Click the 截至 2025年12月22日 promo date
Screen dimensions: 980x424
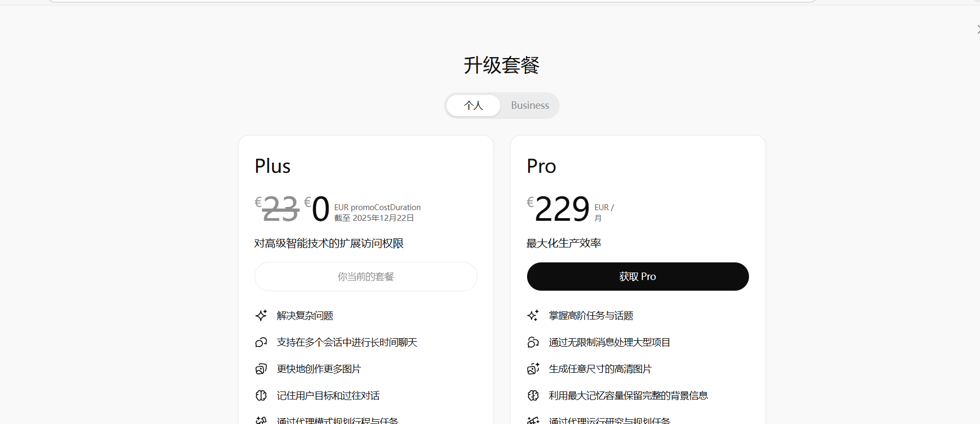click(375, 218)
